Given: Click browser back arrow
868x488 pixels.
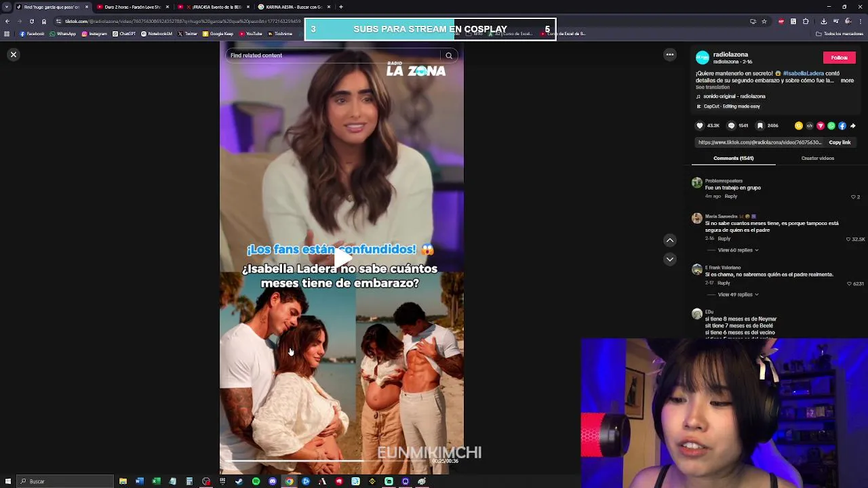Looking at the screenshot, I should point(7,21).
